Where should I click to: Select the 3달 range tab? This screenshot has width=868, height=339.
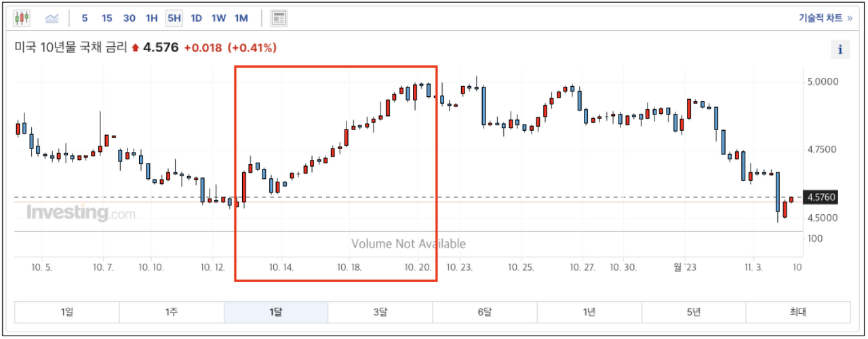click(x=380, y=312)
